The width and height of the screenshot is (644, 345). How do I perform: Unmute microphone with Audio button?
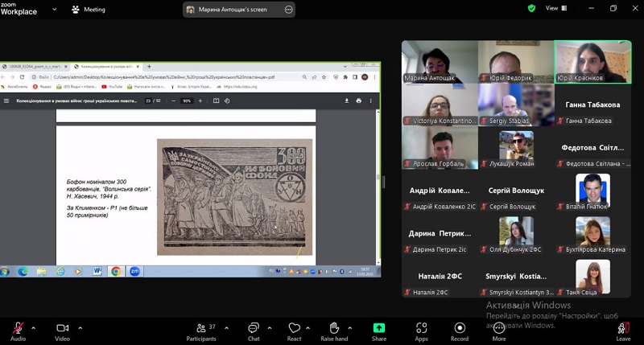tap(18, 331)
